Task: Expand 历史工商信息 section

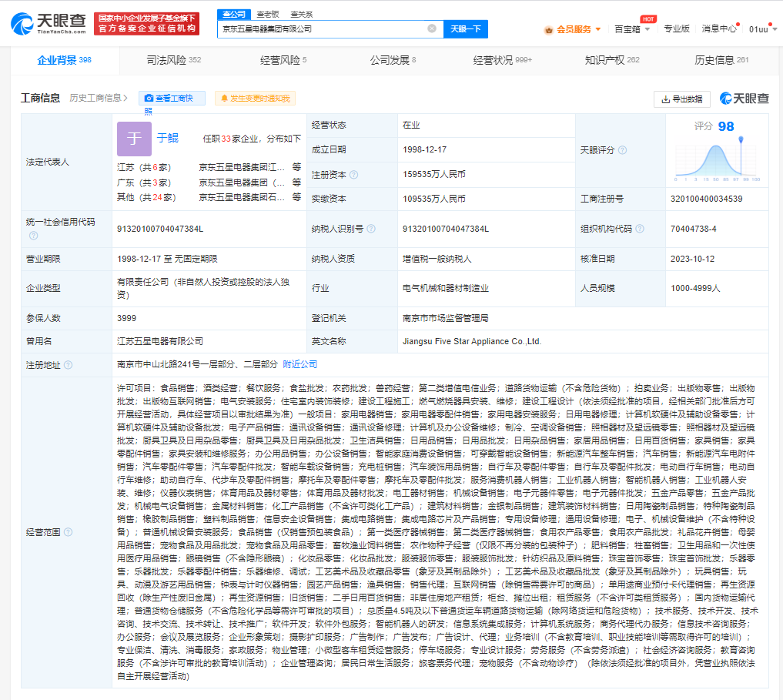Action: tap(99, 98)
